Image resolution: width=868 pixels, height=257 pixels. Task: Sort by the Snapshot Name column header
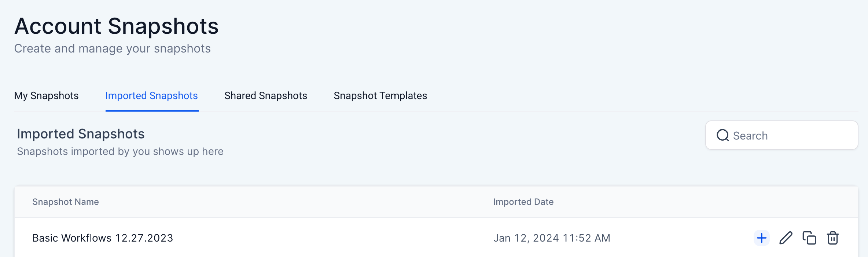(x=66, y=202)
